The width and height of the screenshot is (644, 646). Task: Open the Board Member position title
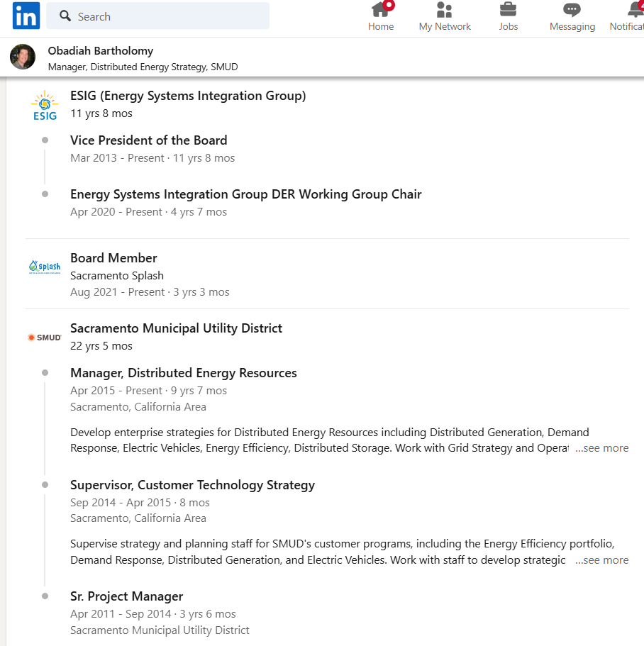tap(113, 258)
